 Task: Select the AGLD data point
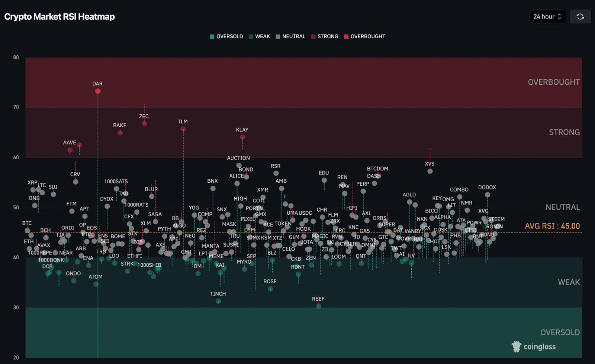409,202
